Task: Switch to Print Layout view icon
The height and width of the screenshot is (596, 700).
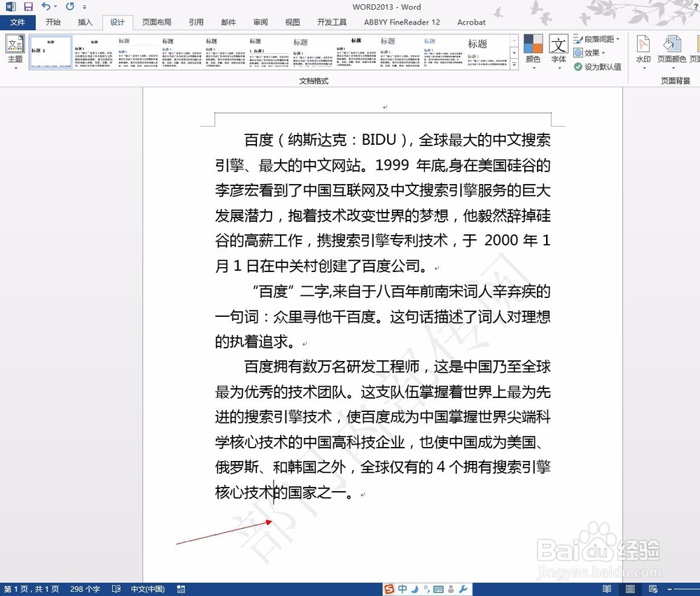Action: click(x=630, y=589)
